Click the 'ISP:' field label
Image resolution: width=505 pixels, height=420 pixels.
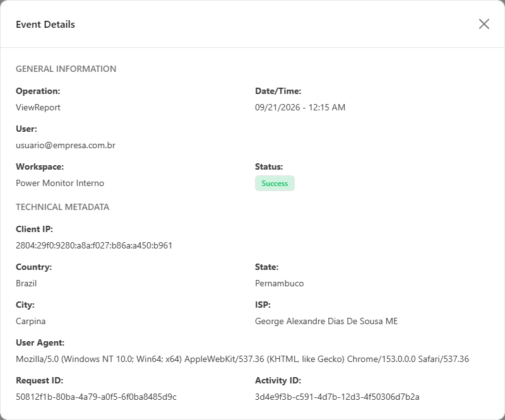click(263, 305)
